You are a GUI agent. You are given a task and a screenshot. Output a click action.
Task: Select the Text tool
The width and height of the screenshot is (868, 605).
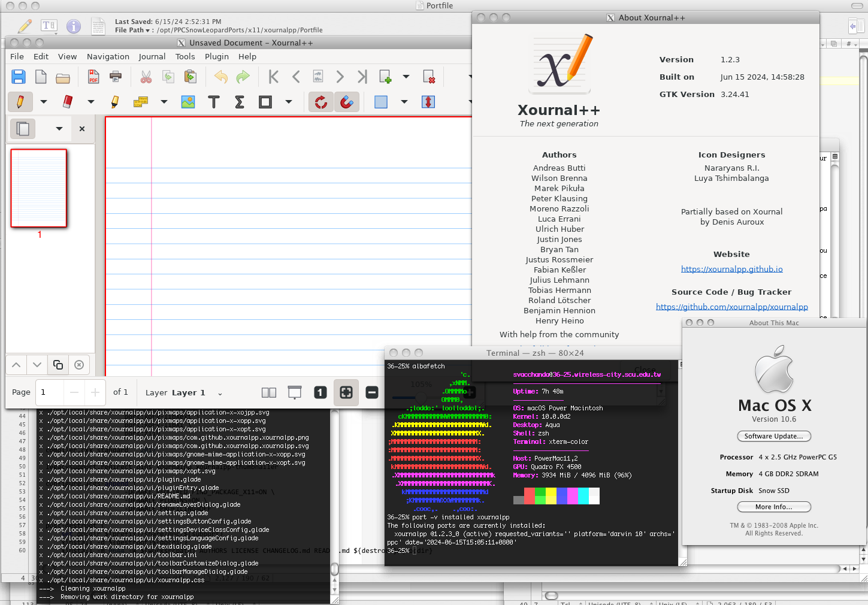click(213, 102)
